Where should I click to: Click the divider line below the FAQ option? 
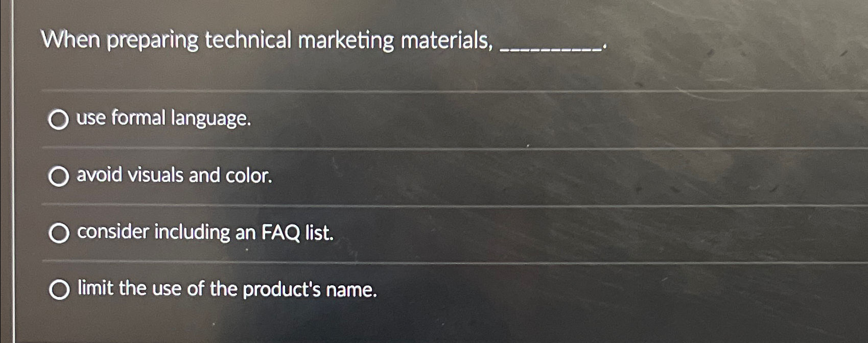tap(358, 261)
